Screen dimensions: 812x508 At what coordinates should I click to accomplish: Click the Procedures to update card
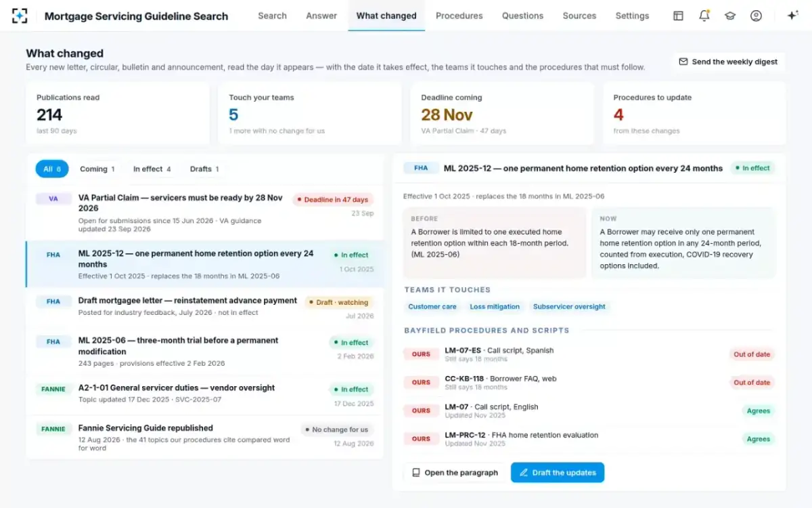(694, 114)
